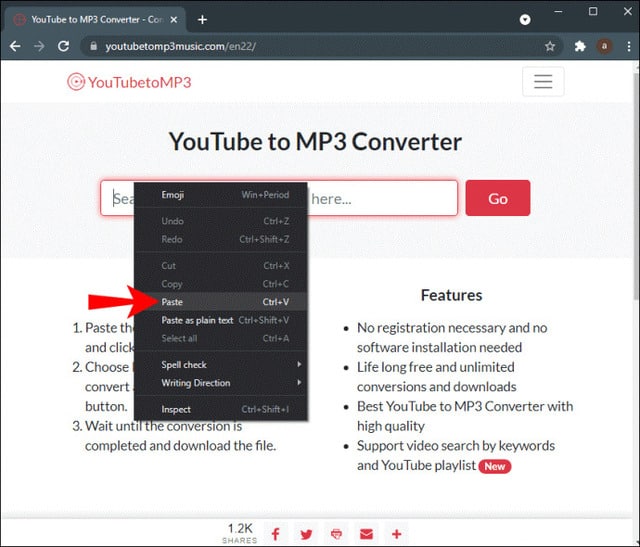Share on Twitter via the bird icon
This screenshot has height=547, width=640.
click(306, 534)
